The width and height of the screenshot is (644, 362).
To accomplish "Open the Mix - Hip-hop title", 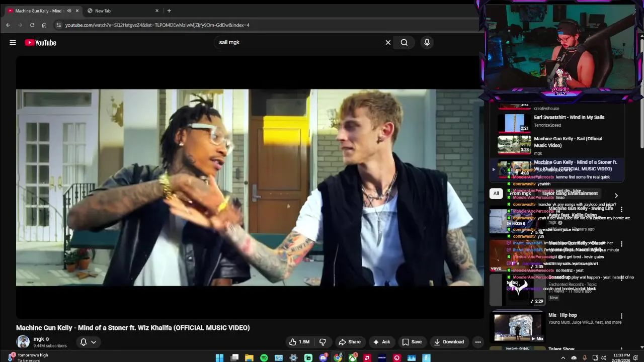I will pos(562,315).
